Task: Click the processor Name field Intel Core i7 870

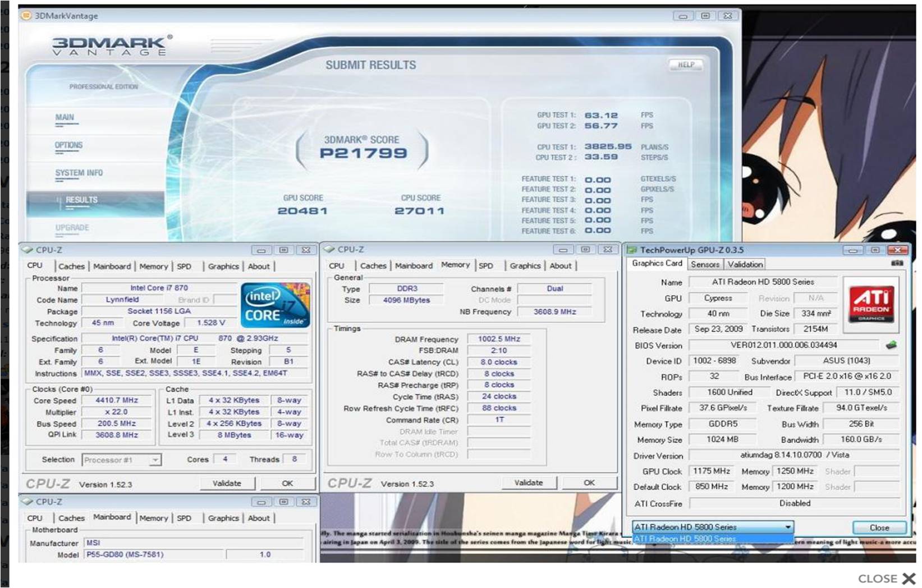Action: pyautogui.click(x=159, y=288)
